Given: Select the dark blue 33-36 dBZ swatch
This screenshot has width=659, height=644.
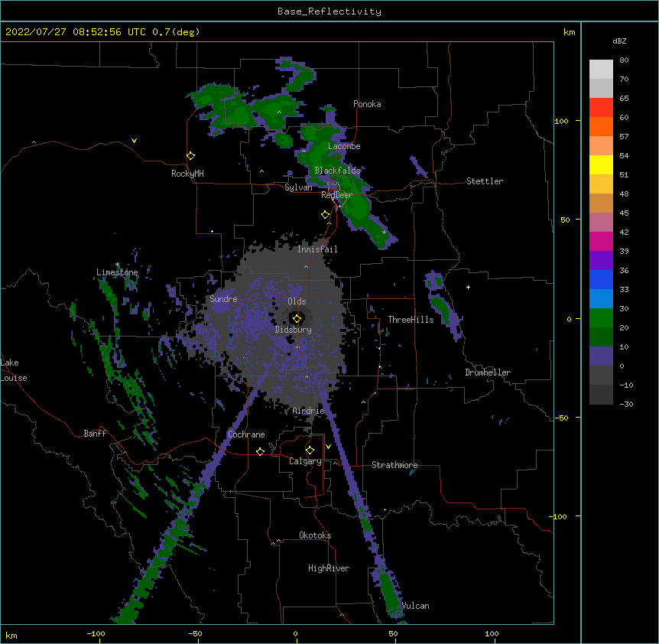Looking at the screenshot, I should point(601,279).
